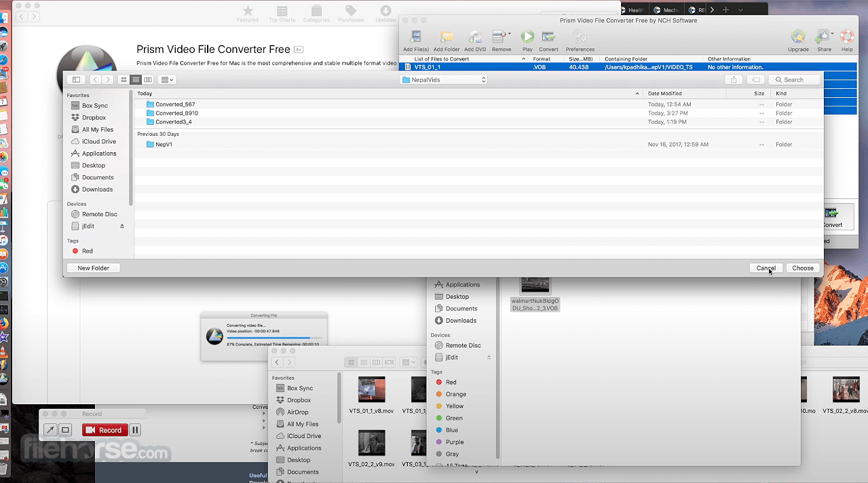Open the Updates tab in App Store
The height and width of the screenshot is (483, 868).
click(385, 14)
